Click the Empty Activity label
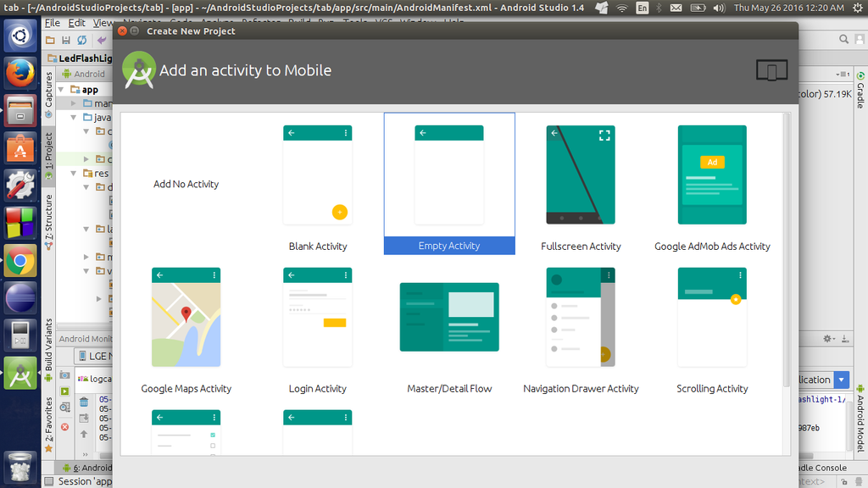Viewport: 868px width, 488px height. (449, 246)
